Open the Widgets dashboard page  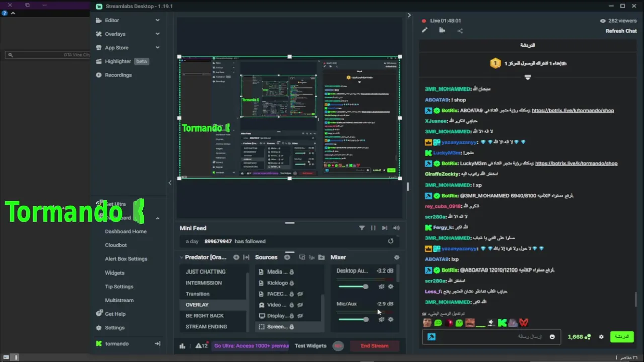point(115,273)
